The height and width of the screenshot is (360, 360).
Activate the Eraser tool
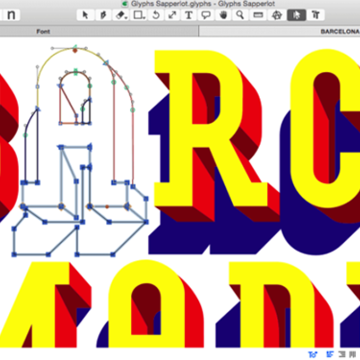coord(121,15)
